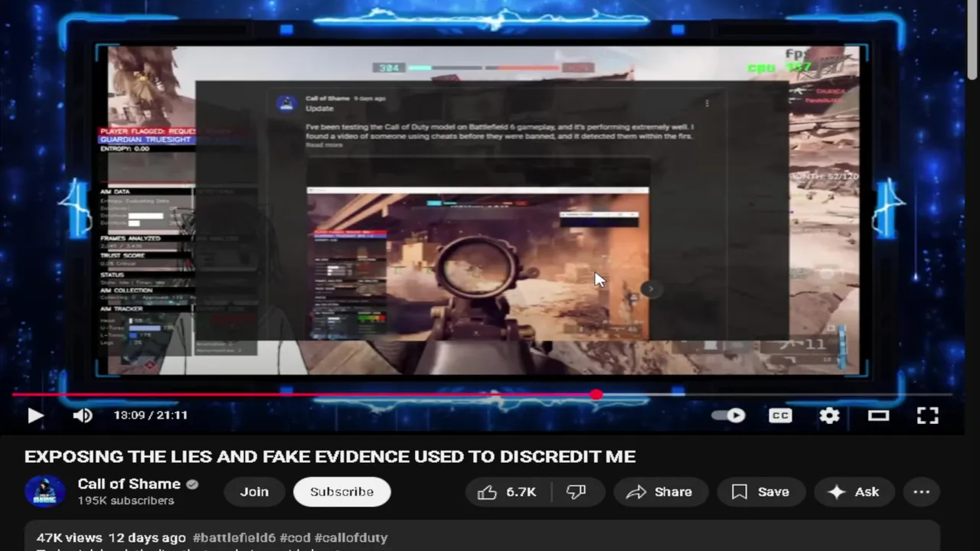Dislike the video
The image size is (980, 551).
pyautogui.click(x=577, y=492)
